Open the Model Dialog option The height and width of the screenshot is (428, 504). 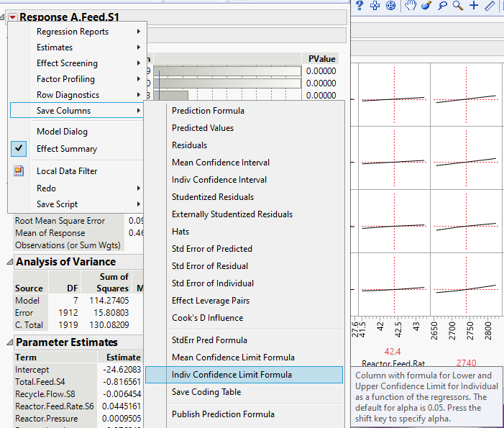coord(62,132)
